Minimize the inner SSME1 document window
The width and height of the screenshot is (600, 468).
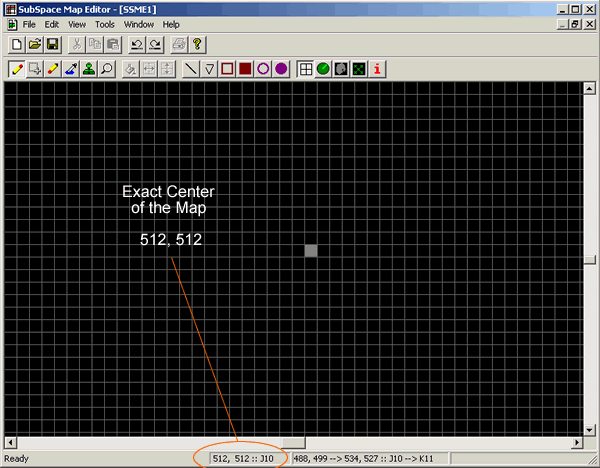562,24
